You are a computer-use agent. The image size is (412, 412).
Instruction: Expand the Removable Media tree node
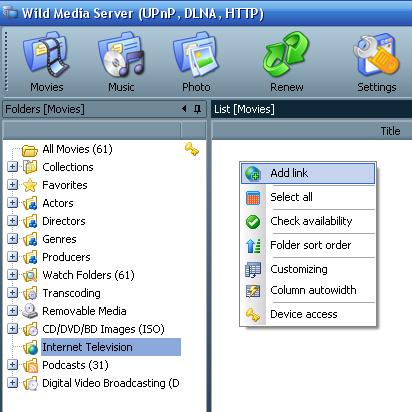point(12,311)
